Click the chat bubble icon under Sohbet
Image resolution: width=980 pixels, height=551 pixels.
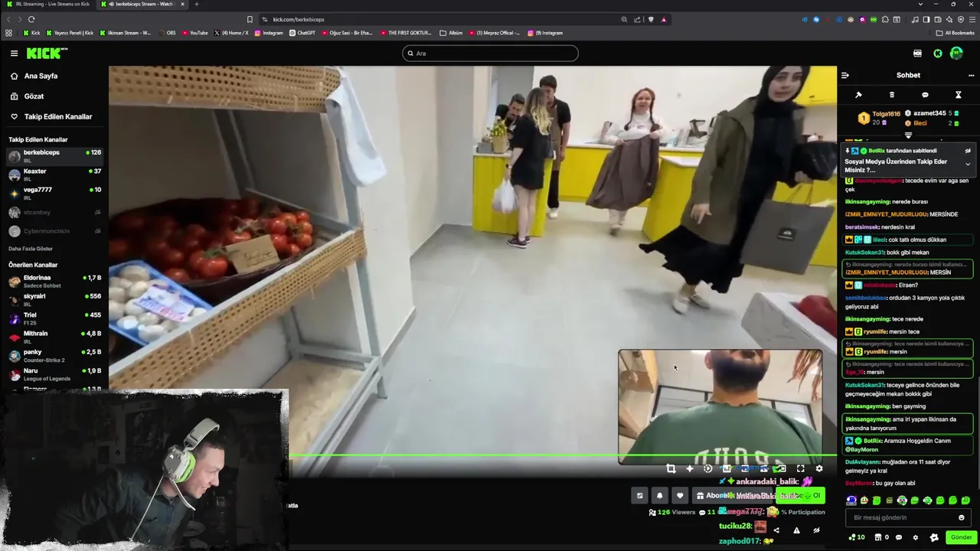point(925,95)
